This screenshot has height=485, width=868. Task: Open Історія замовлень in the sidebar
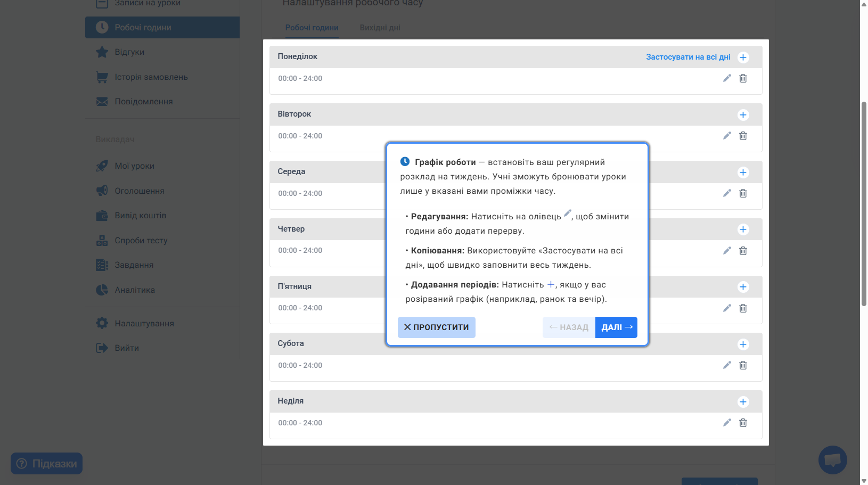(162, 77)
